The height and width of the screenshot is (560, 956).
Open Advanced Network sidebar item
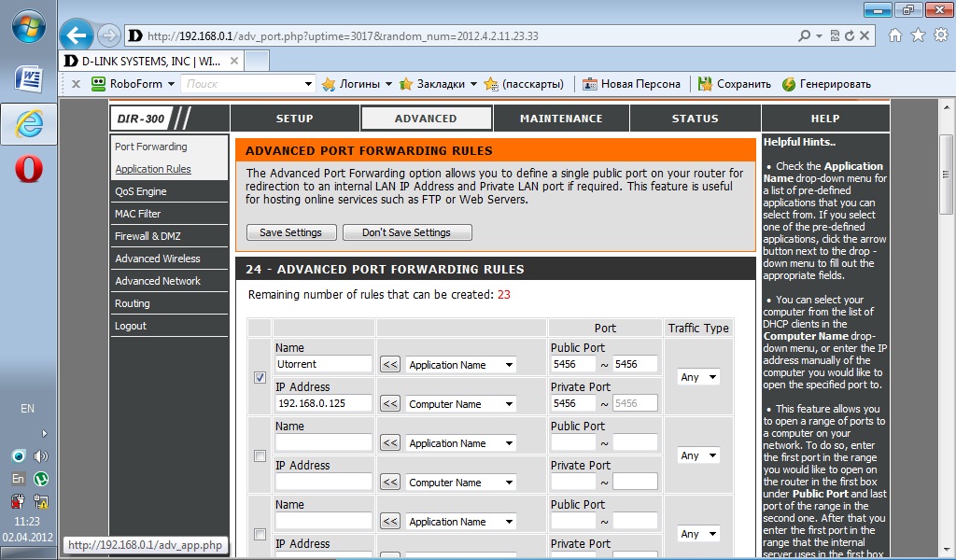157,281
